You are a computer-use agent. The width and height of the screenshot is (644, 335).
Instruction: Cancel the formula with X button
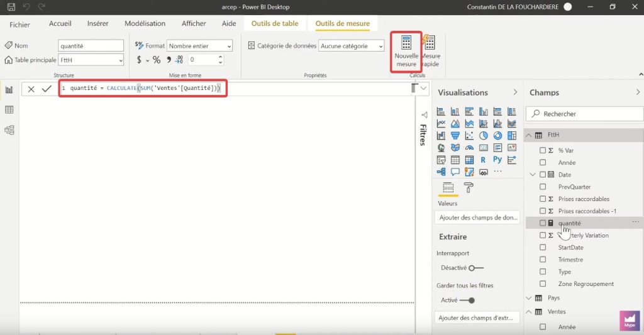point(31,89)
